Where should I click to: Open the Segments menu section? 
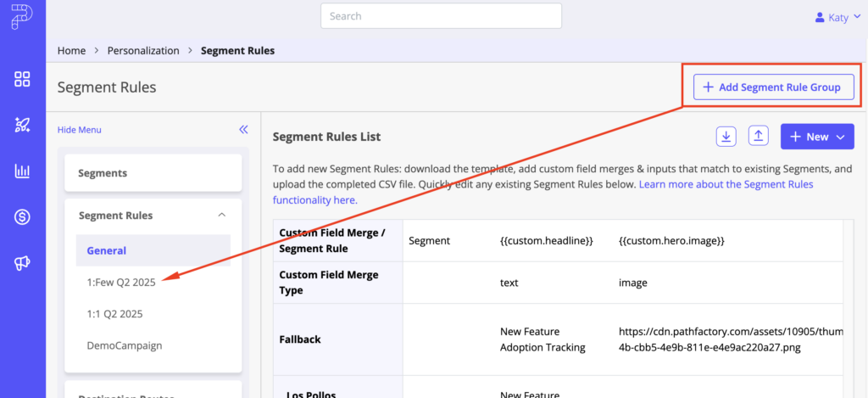[153, 173]
